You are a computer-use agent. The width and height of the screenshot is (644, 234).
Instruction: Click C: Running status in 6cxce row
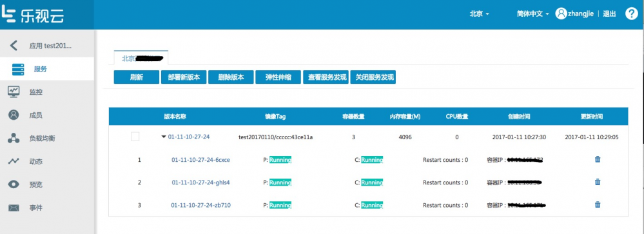(x=369, y=160)
